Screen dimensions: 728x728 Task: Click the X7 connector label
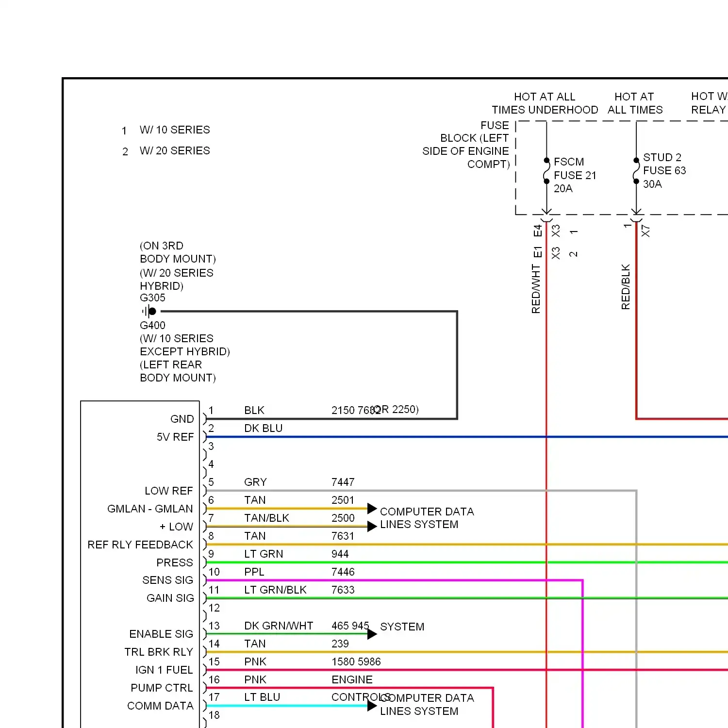(x=645, y=231)
